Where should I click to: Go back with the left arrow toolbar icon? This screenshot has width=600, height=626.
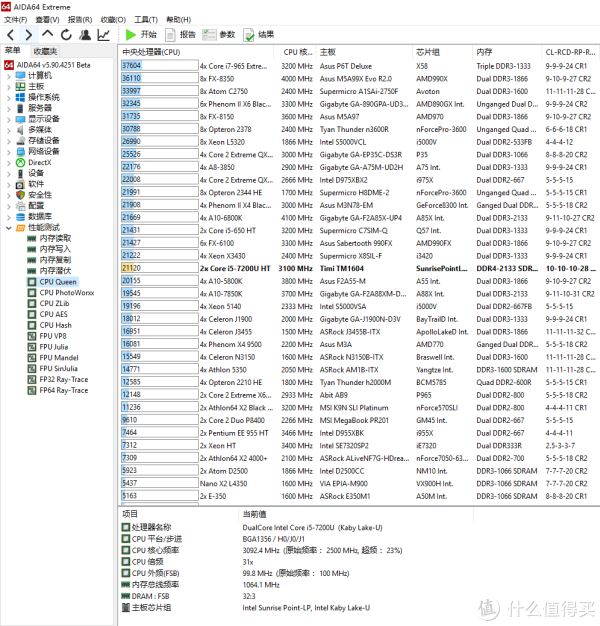point(11,35)
